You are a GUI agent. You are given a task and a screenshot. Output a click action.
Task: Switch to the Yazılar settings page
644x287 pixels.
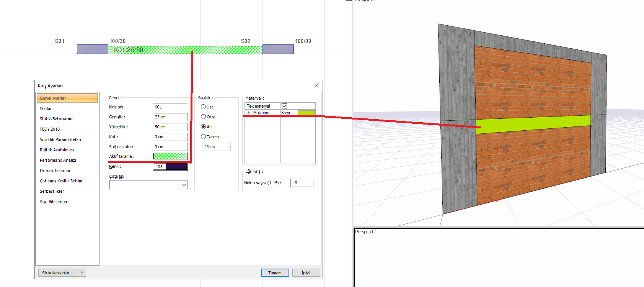point(46,108)
